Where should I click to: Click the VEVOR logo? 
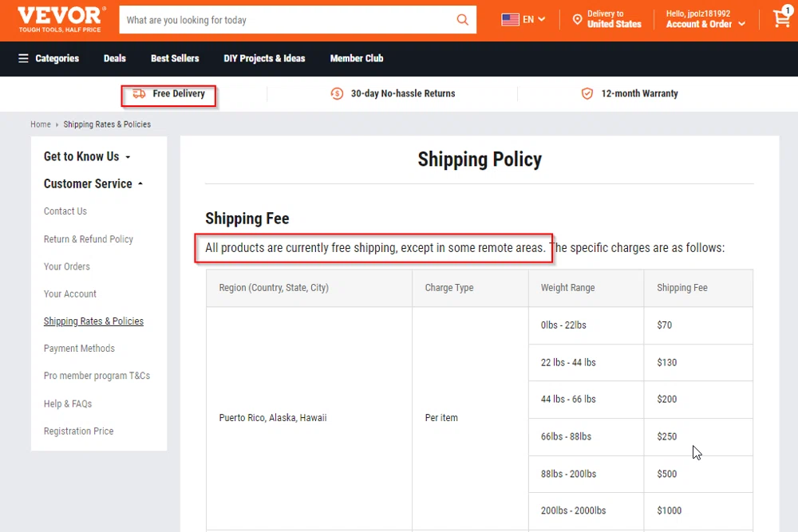pos(59,18)
